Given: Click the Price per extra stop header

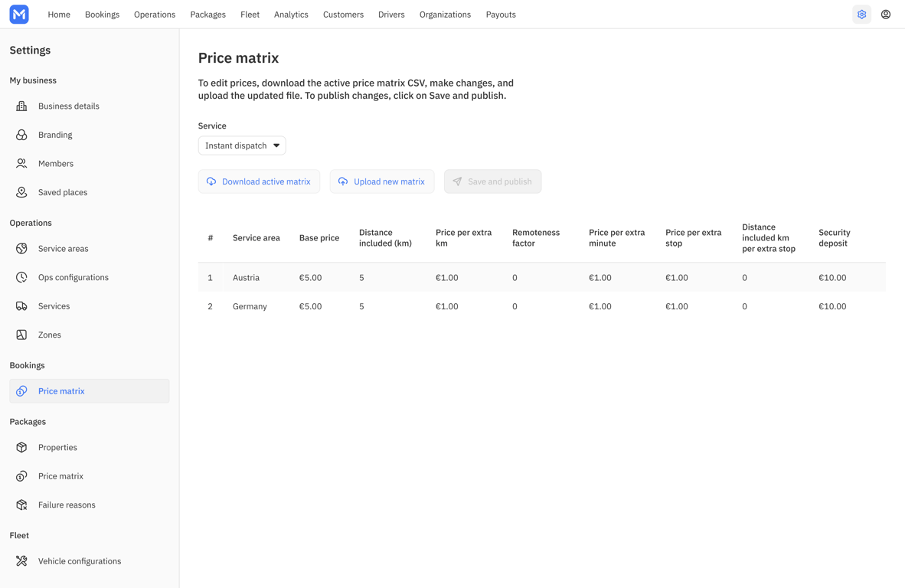Looking at the screenshot, I should pyautogui.click(x=693, y=238).
